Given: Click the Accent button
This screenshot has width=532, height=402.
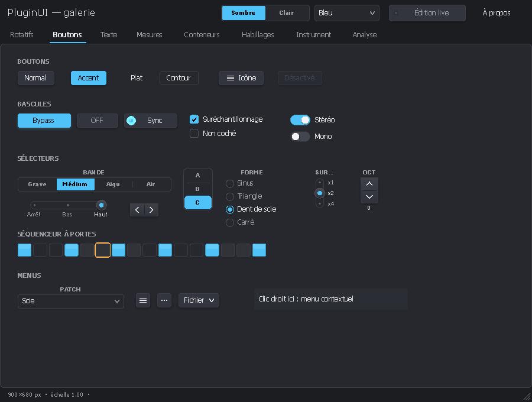Looking at the screenshot, I should [89, 78].
